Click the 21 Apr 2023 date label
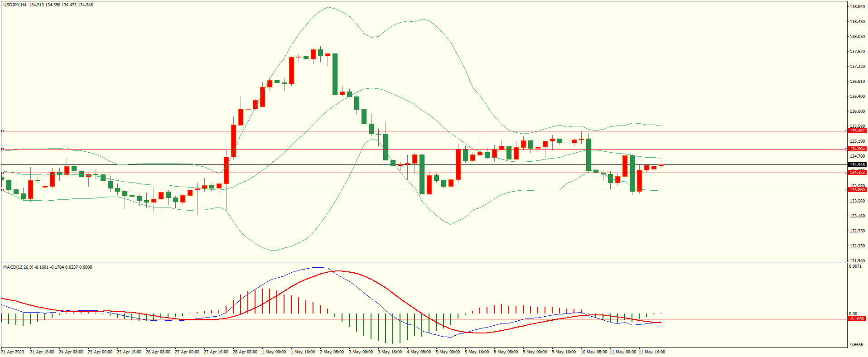This screenshot has width=868, height=357. pos(13,352)
